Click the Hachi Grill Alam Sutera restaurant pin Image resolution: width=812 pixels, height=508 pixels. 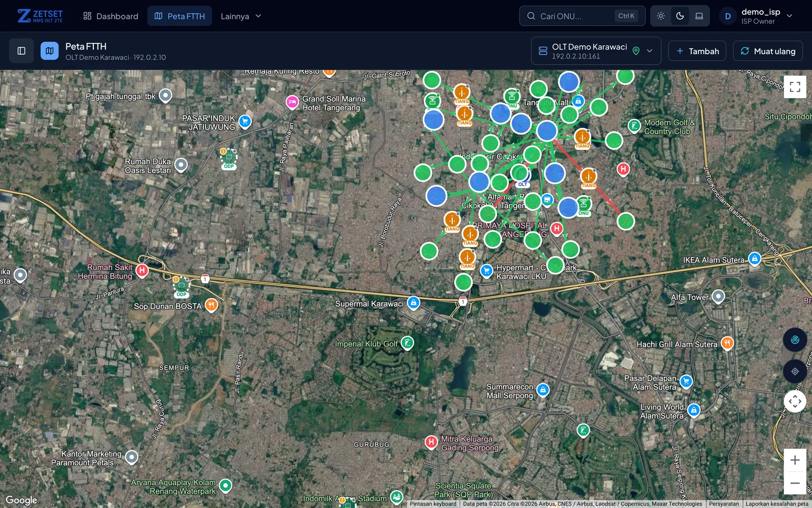pyautogui.click(x=727, y=344)
